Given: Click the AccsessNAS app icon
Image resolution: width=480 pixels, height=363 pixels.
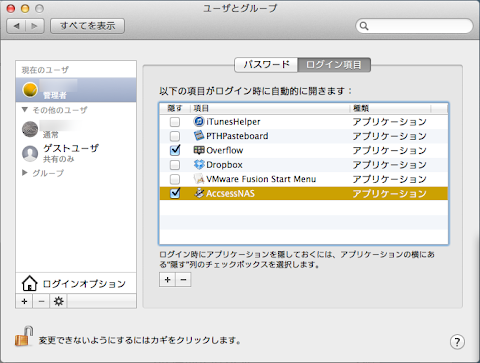Looking at the screenshot, I should coord(199,193).
